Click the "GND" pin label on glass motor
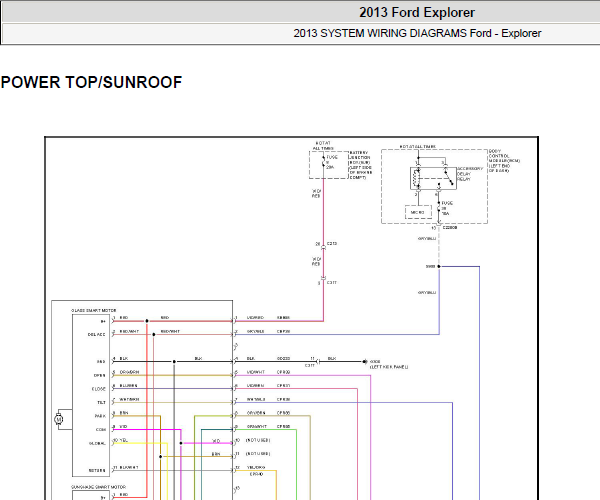Screen dimensions: 600x500 101,362
